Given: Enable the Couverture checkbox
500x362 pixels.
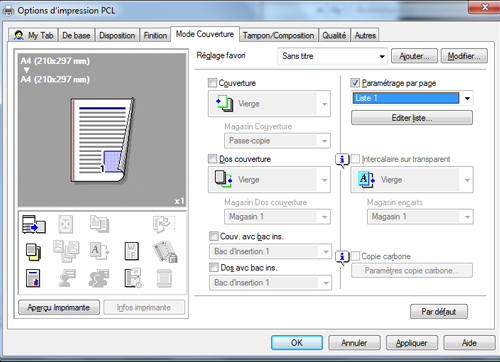Looking at the screenshot, I should (x=212, y=83).
